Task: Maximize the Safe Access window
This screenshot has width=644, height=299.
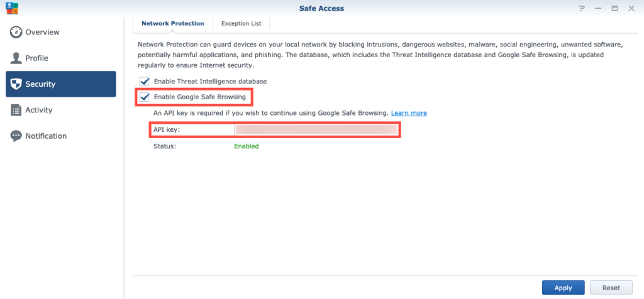Action: click(x=615, y=8)
